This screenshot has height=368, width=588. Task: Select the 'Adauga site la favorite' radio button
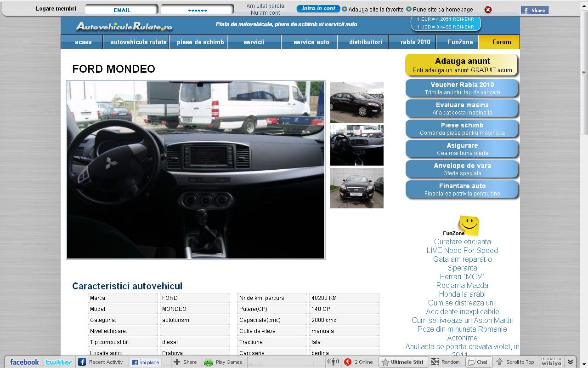tap(345, 9)
